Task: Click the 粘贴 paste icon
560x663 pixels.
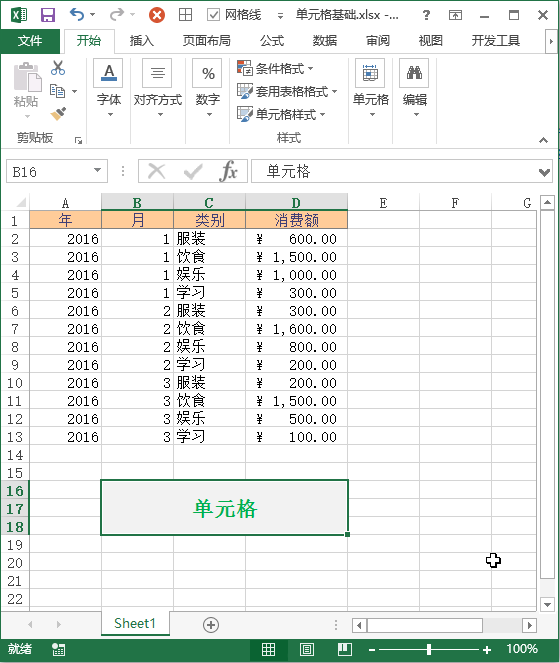Action: pyautogui.click(x=27, y=78)
